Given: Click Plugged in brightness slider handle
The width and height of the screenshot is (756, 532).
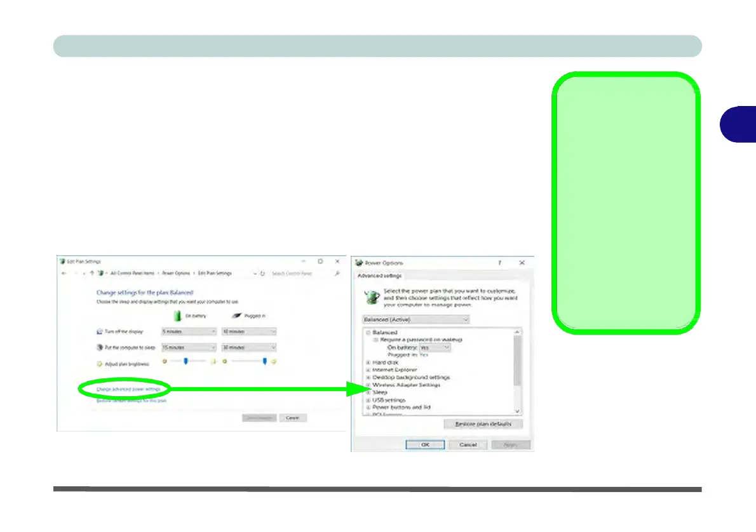Looking at the screenshot, I should click(x=265, y=361).
